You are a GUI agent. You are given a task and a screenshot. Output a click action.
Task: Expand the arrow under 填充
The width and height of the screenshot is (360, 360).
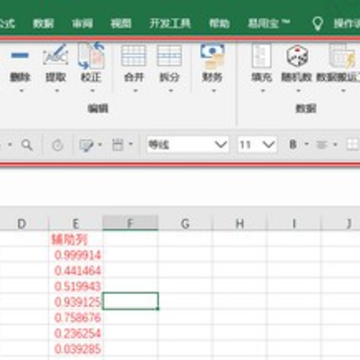pyautogui.click(x=263, y=91)
